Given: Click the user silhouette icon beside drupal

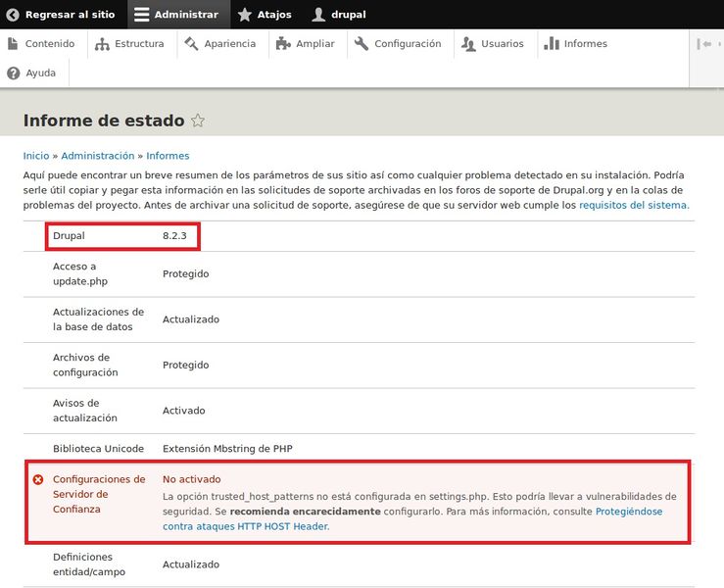Looking at the screenshot, I should pos(318,15).
